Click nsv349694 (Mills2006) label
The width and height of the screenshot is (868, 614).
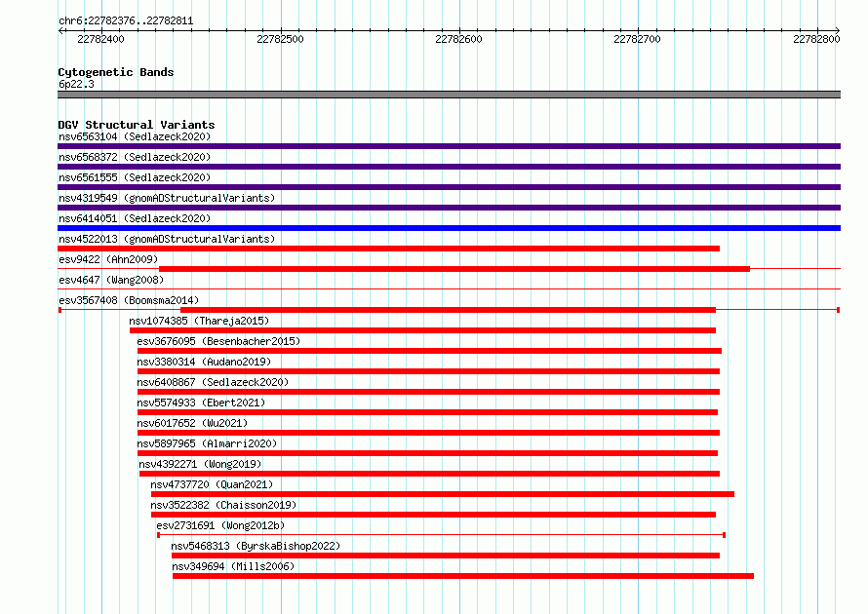tap(233, 566)
